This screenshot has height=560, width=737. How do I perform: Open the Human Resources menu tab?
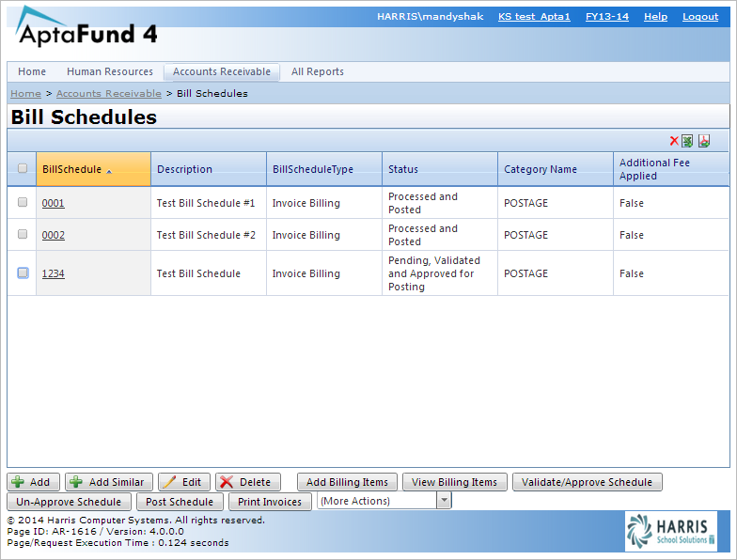(x=109, y=71)
